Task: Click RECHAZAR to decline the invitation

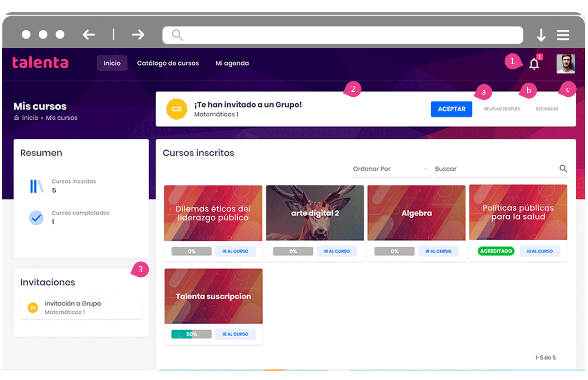Action: point(547,109)
